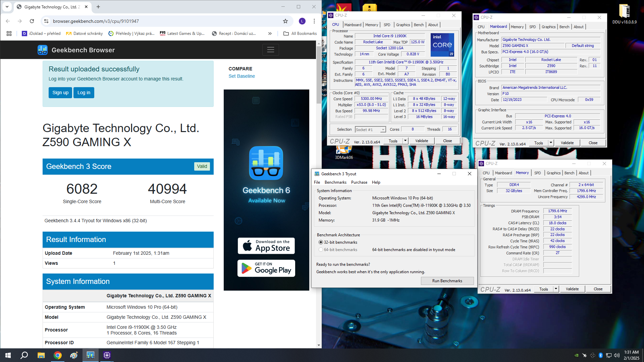Viewport: 644px width, 362px height.
Task: Expand hidden bookmarks chevron
Action: point(270,34)
